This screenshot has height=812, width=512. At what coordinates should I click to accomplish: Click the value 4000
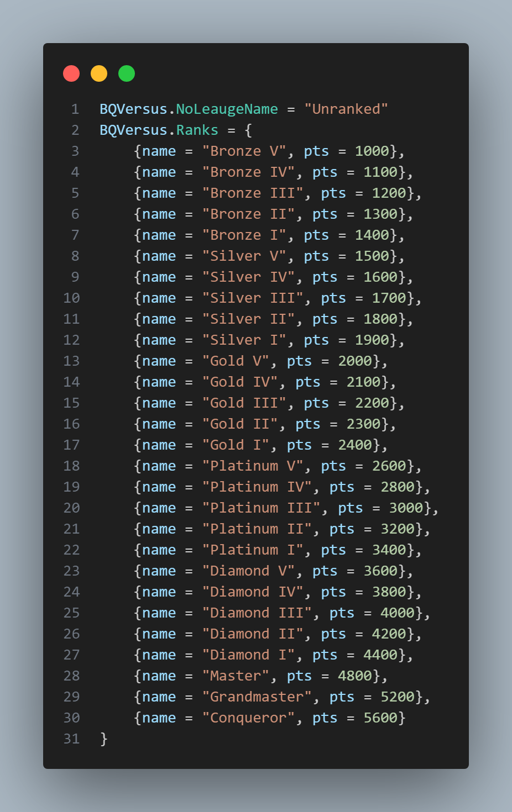[x=398, y=613]
